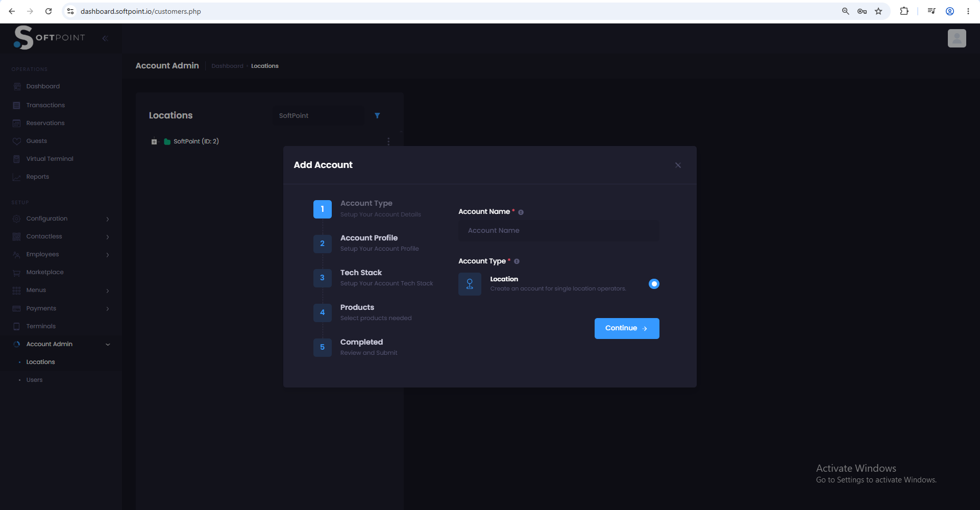Image resolution: width=980 pixels, height=510 pixels.
Task: Collapse the sidebar with the double-chevron icon
Action: [x=105, y=38]
